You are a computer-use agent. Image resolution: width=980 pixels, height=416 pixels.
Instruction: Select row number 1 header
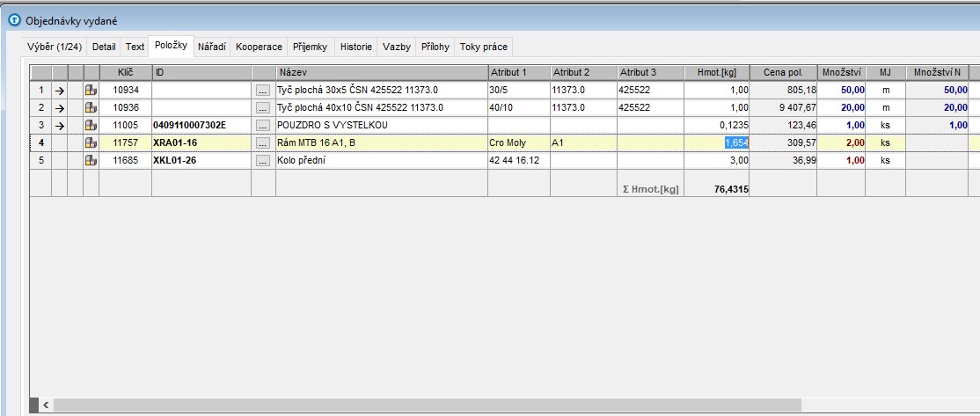40,91
